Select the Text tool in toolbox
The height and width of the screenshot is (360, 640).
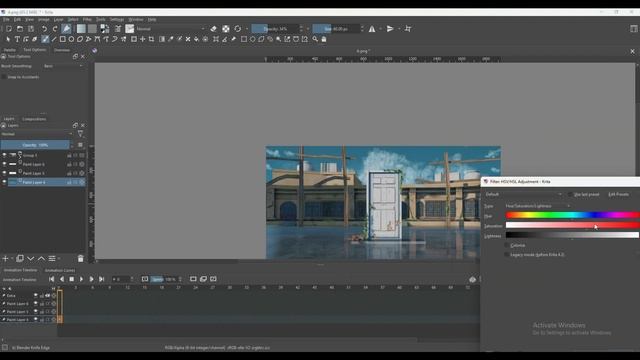[x=17, y=39]
